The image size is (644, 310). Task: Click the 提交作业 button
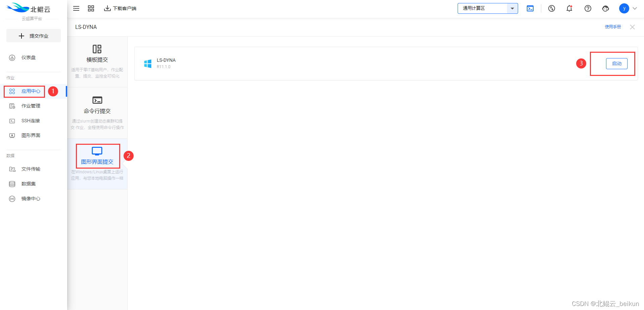pos(34,36)
